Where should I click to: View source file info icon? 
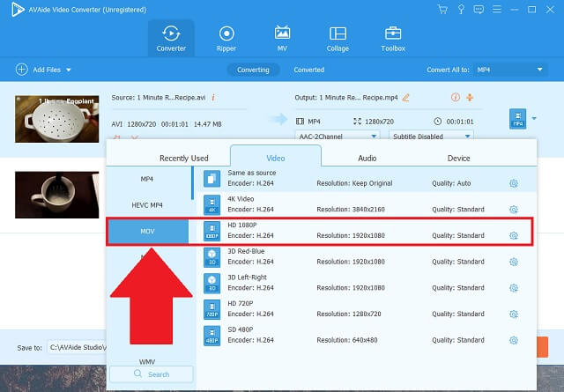(213, 98)
